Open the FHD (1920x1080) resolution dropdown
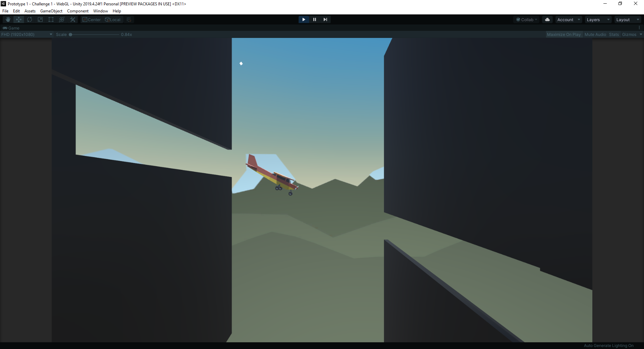This screenshot has height=349, width=644. (x=27, y=34)
